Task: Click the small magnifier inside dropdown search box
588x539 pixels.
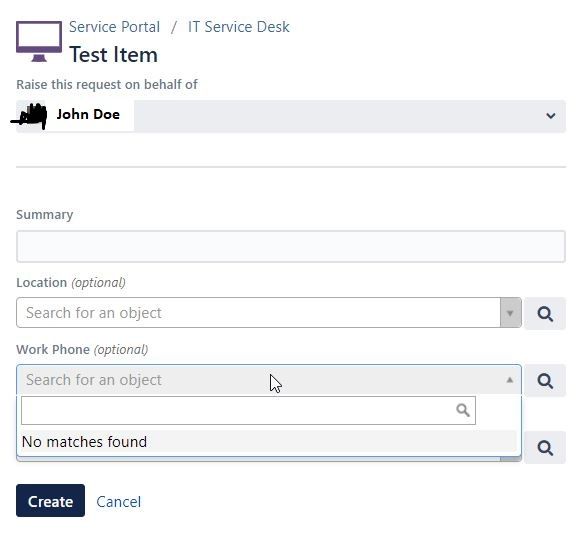Action: tap(463, 410)
